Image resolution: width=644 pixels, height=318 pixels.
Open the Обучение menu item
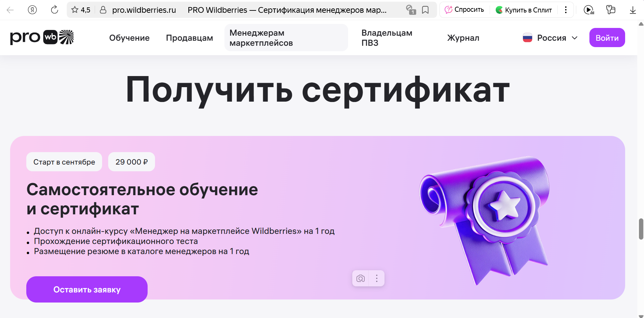click(129, 38)
